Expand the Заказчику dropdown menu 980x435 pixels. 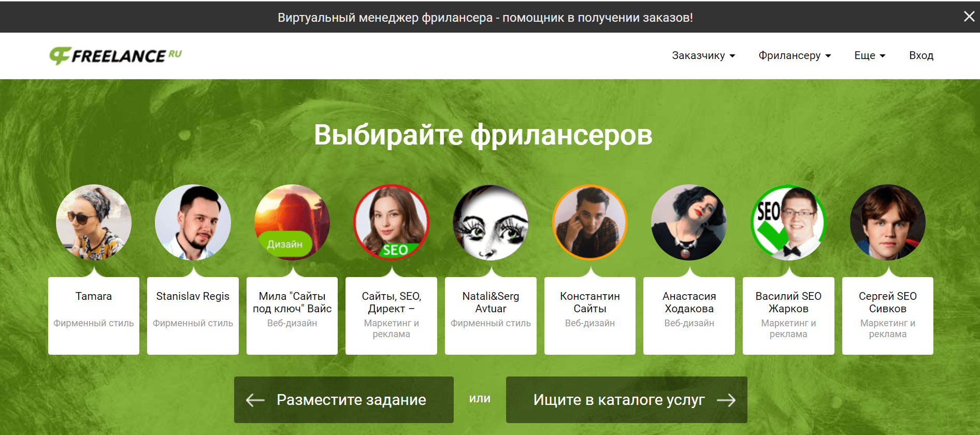tap(703, 55)
